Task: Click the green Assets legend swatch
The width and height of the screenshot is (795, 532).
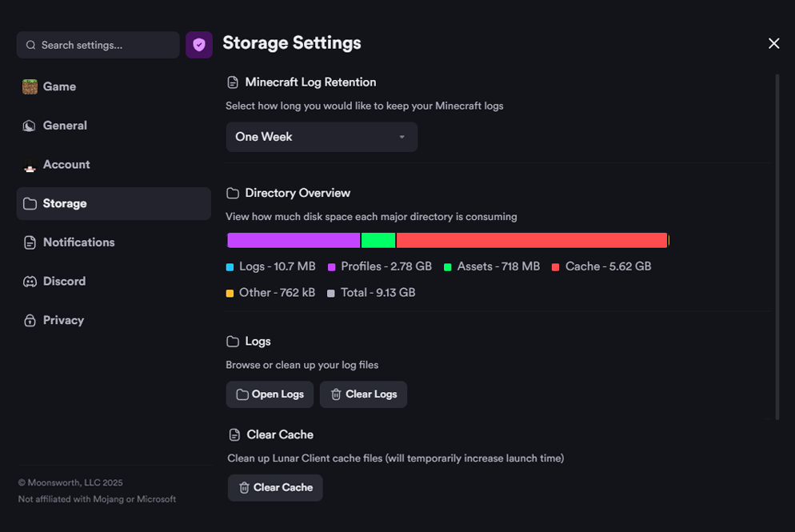Action: click(448, 267)
